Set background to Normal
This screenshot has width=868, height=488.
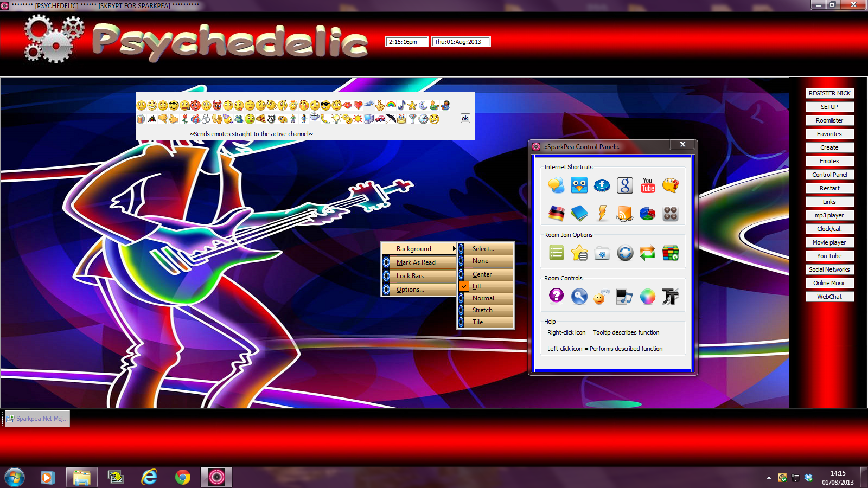tap(486, 298)
